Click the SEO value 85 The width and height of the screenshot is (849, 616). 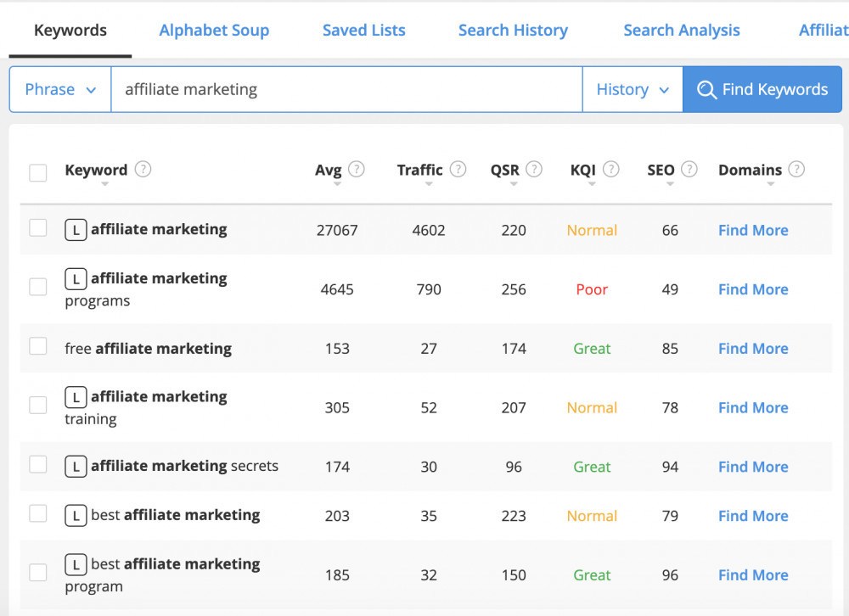670,349
